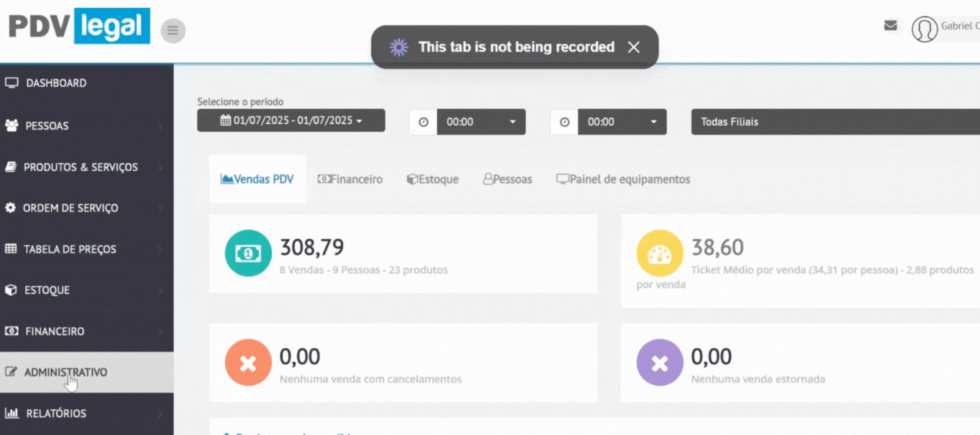Click the yellow gauge ticket médio icon
The height and width of the screenshot is (435, 980).
[659, 253]
